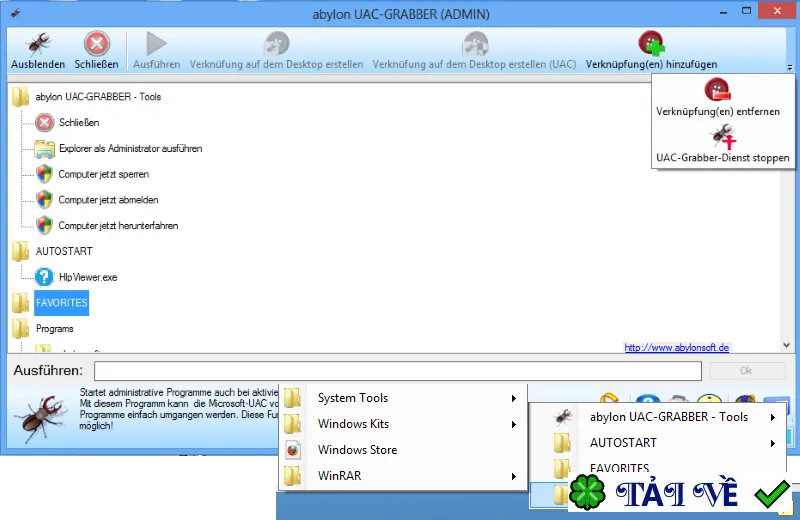Image resolution: width=800 pixels, height=520 pixels.
Task: Select Computer jetzt sperren
Action: click(104, 174)
